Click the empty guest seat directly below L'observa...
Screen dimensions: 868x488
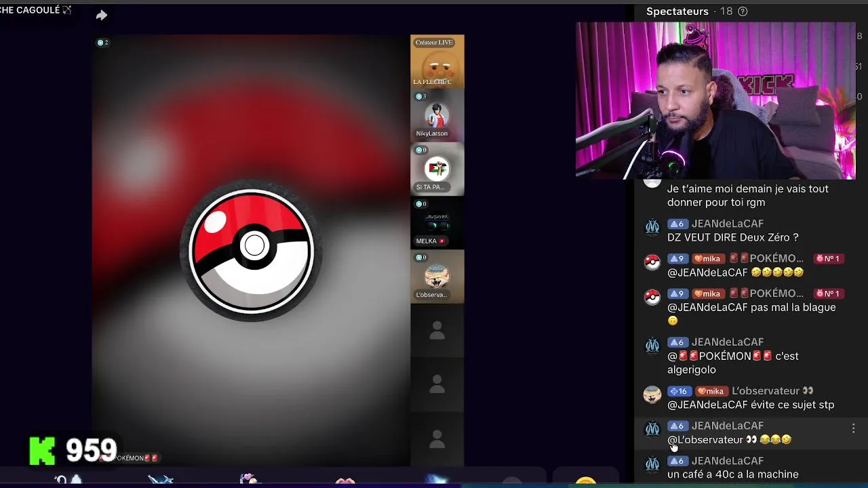[x=437, y=330]
